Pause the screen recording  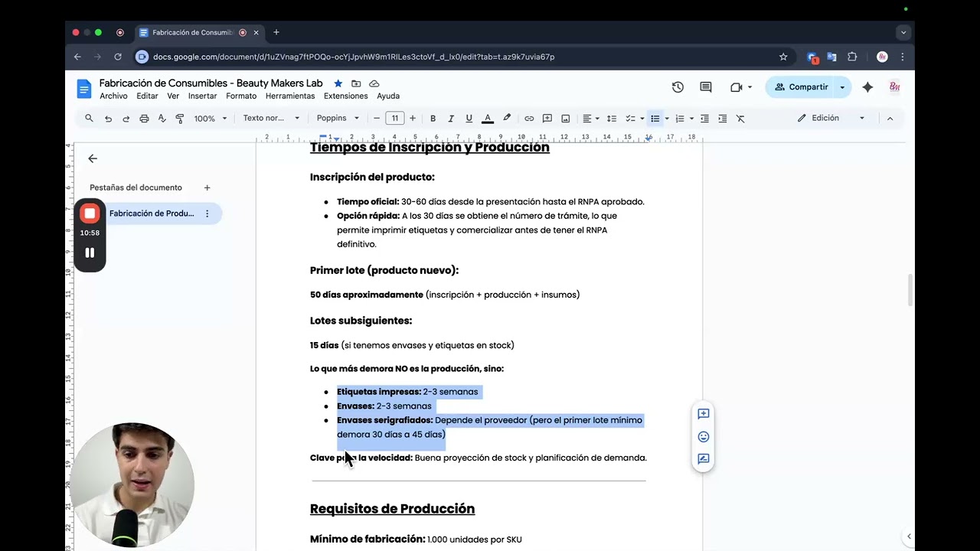coord(90,253)
